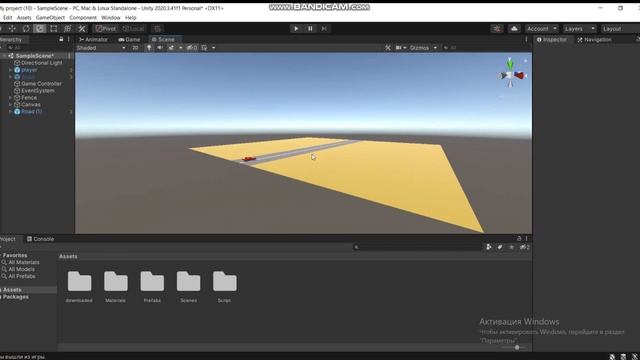Click the Step frame button
640x360 pixels.
[x=324, y=29]
